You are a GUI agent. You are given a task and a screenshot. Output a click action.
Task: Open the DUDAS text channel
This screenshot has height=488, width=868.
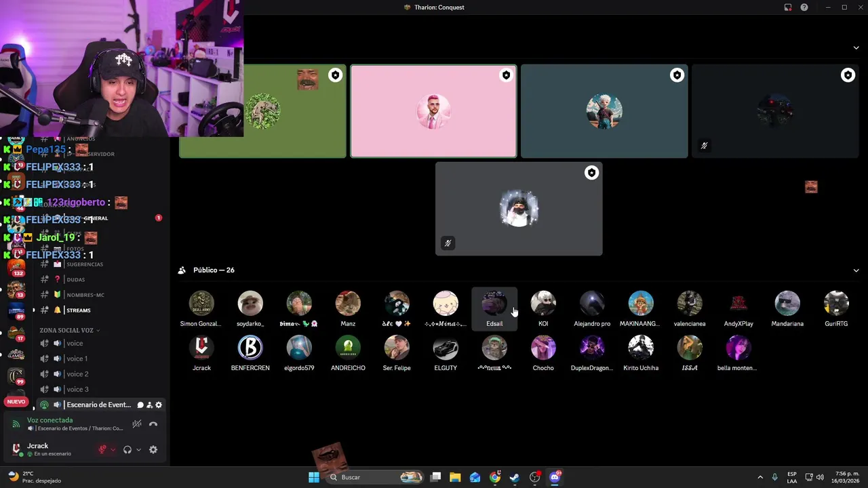(x=75, y=279)
